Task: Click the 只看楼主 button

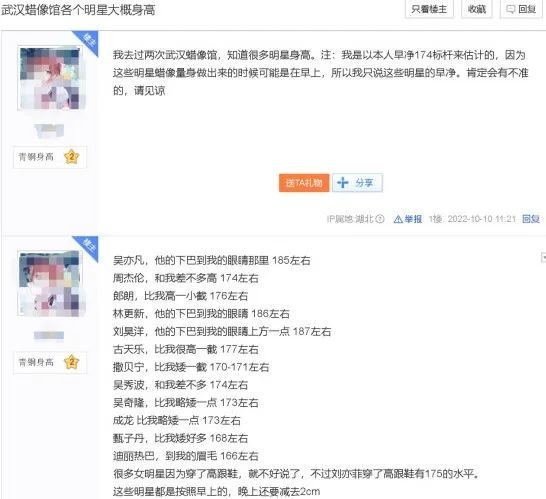Action: (x=429, y=9)
